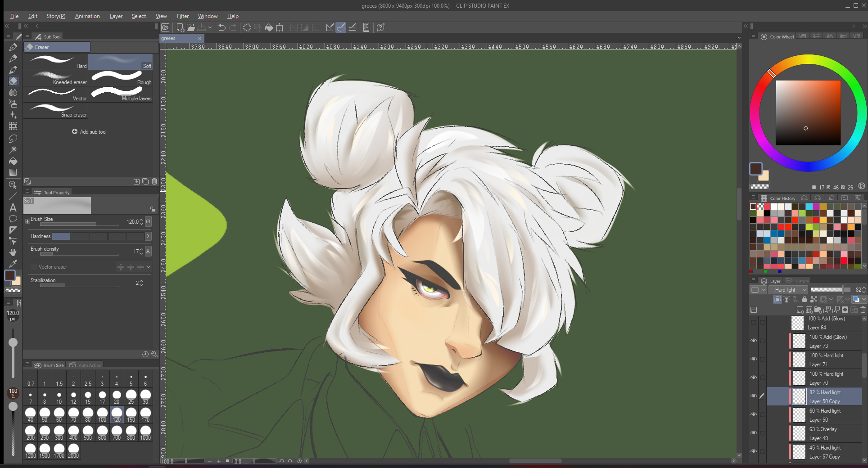The width and height of the screenshot is (868, 468).
Task: Delete layer using the trash icon
Action: pyautogui.click(x=863, y=310)
